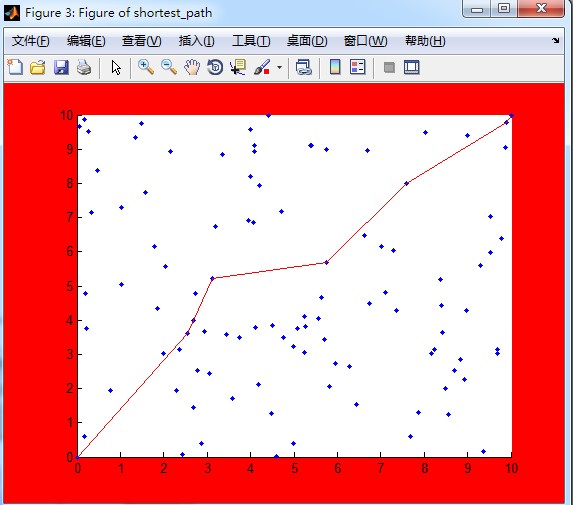Click the Hide Plot Tools icon

pyautogui.click(x=389, y=68)
